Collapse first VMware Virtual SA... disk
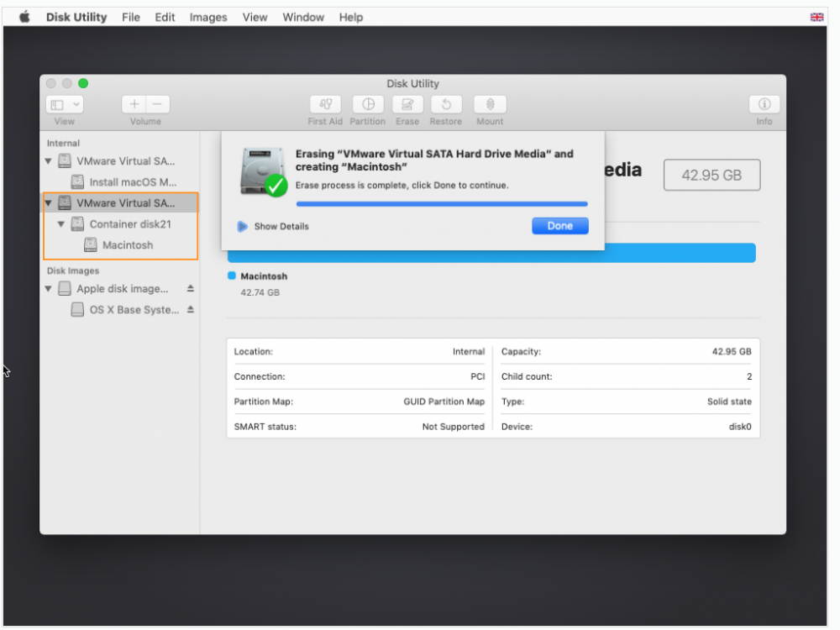The width and height of the screenshot is (840, 630). pos(48,160)
